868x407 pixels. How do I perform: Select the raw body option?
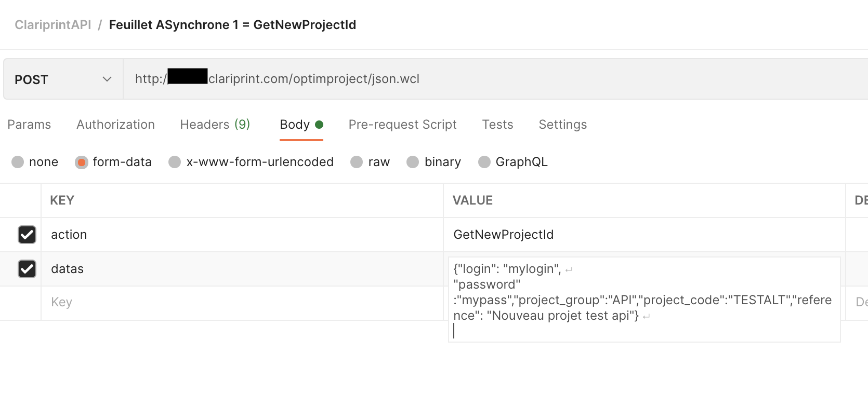(x=357, y=162)
